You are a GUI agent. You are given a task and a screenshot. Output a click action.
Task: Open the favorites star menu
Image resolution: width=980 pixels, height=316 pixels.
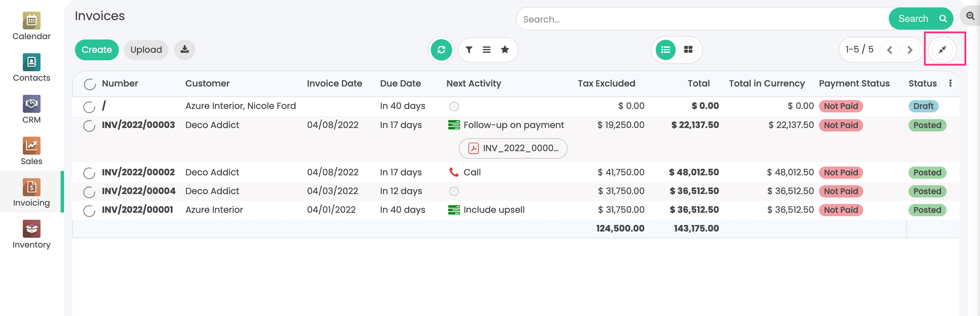click(x=504, y=50)
